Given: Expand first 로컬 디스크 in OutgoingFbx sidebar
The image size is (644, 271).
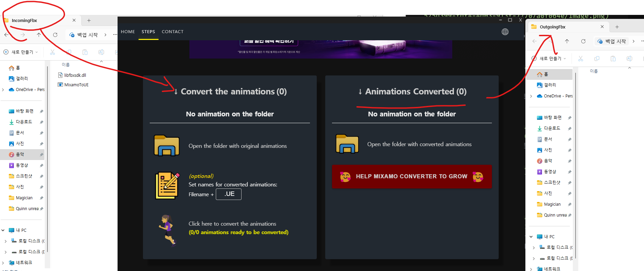Looking at the screenshot, I should pos(534,247).
